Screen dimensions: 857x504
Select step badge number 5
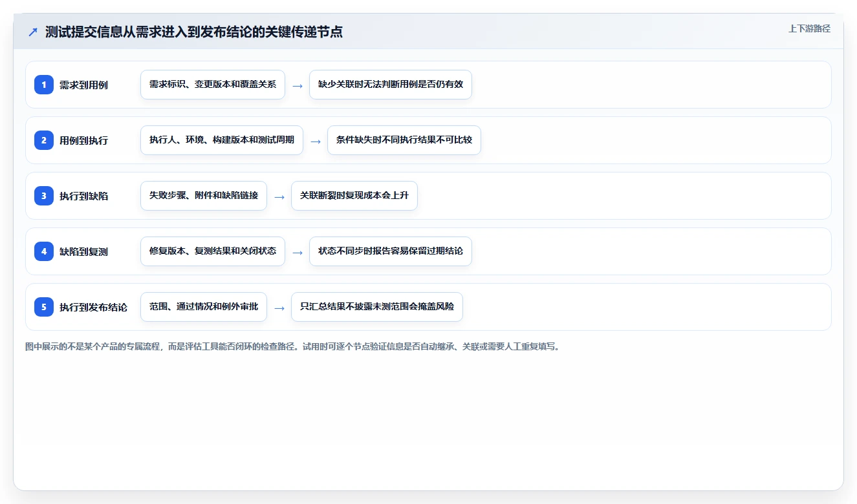44,307
